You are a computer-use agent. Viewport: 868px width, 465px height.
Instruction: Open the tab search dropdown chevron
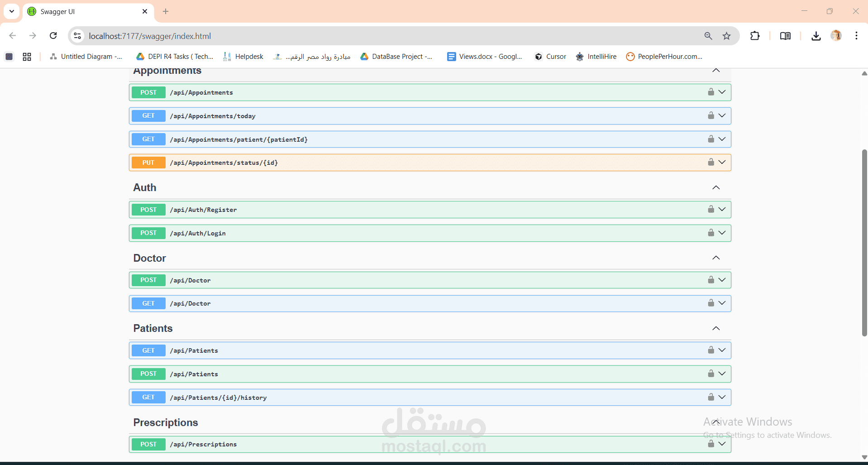coord(11,11)
